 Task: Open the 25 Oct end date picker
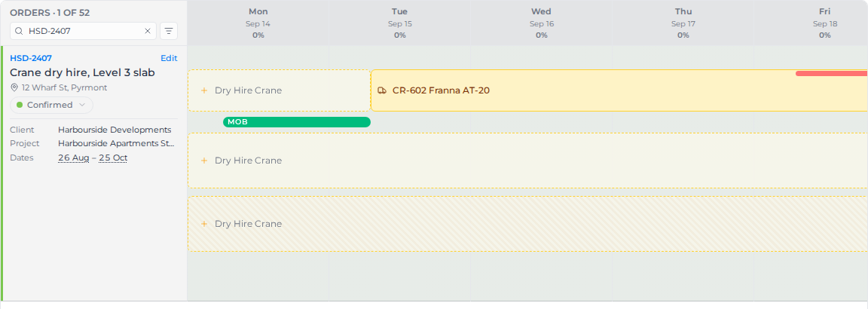pos(113,158)
